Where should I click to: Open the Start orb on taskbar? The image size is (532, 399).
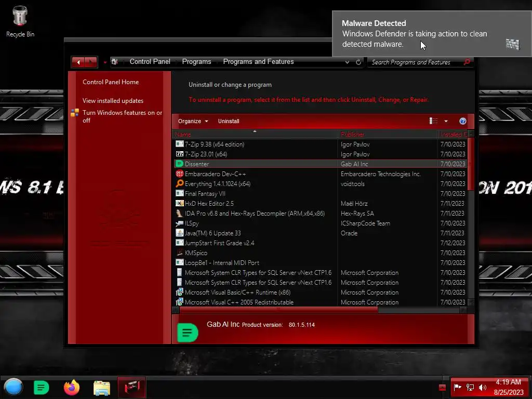point(14,387)
